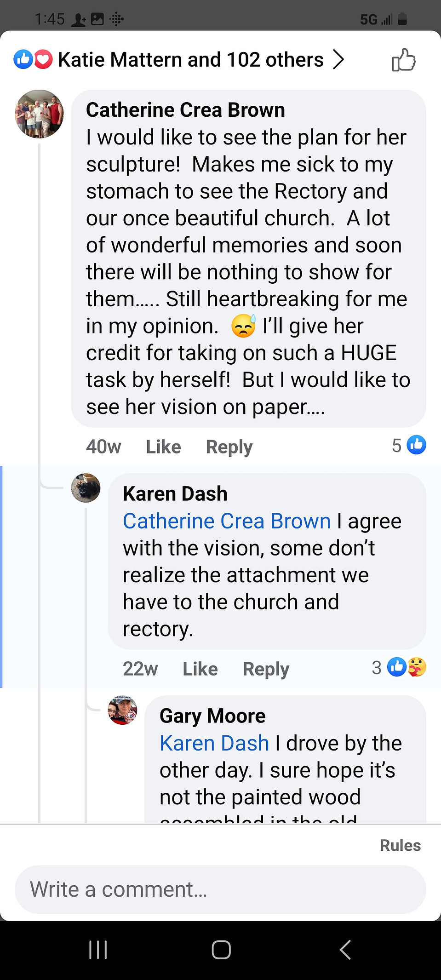Viewport: 441px width, 980px height.
Task: Open Gary Moore's profile picture
Action: click(122, 710)
